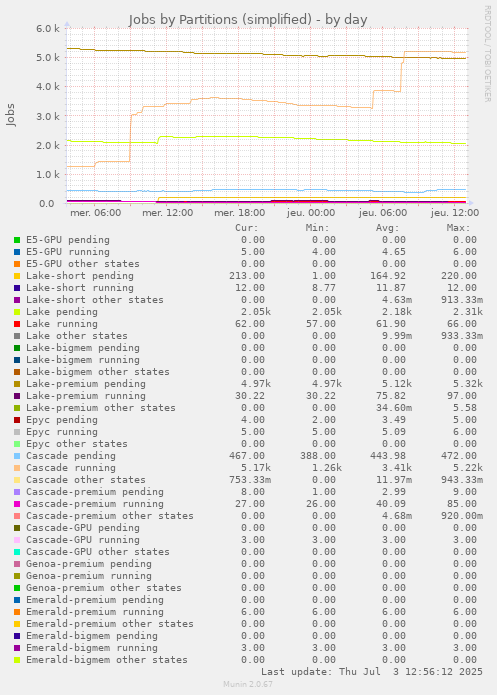The height and width of the screenshot is (695, 497).
Task: Click the Cascade pending light blue swatch
Action: click(x=17, y=456)
